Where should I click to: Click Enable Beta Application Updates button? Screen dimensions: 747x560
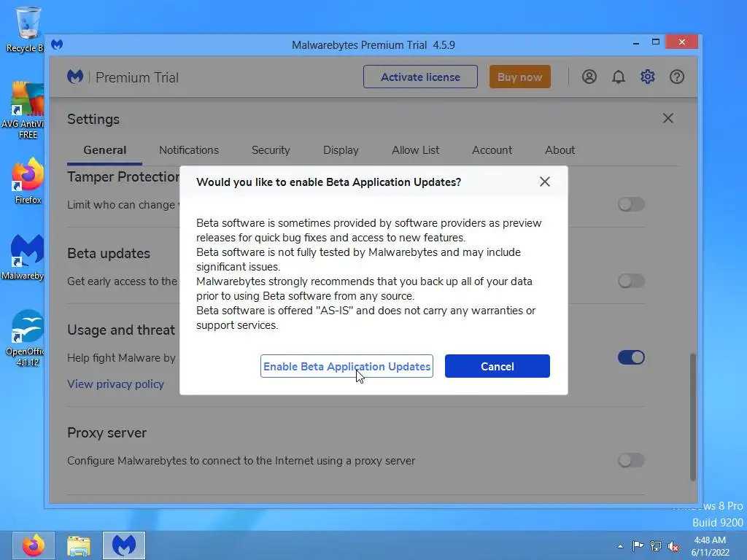point(347,366)
